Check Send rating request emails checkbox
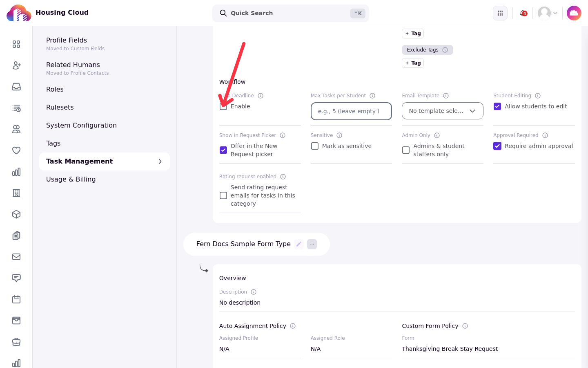Image resolution: width=588 pixels, height=368 pixels. click(223, 195)
